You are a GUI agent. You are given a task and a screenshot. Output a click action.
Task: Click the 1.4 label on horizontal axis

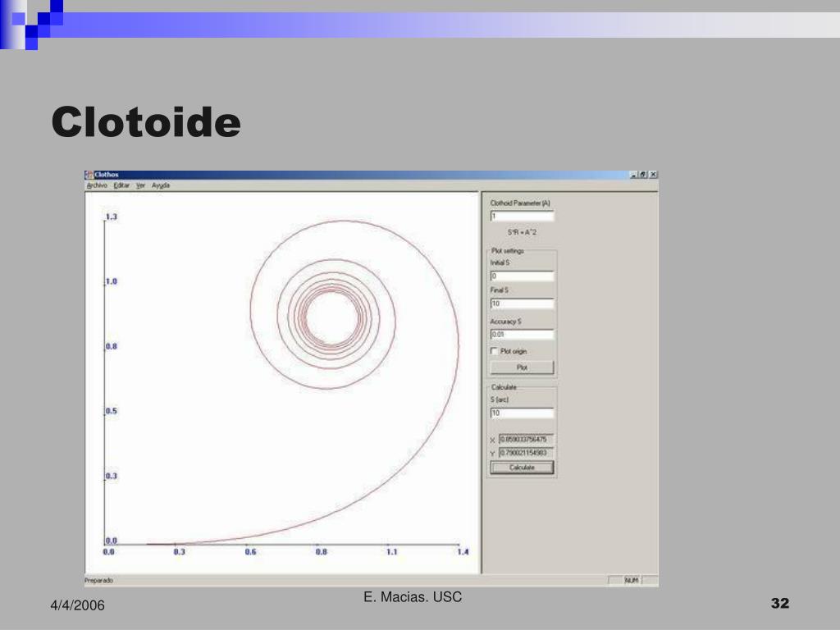[x=463, y=552]
